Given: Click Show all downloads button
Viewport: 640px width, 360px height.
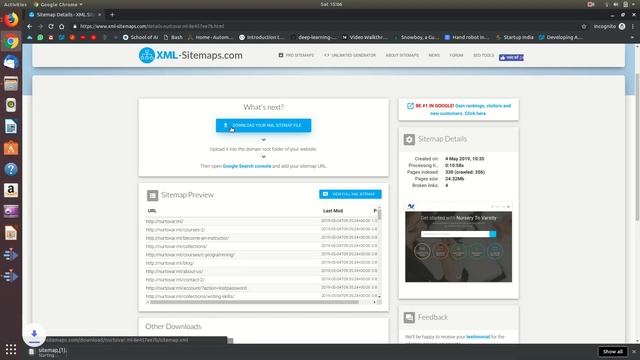Looking at the screenshot, I should (x=613, y=351).
